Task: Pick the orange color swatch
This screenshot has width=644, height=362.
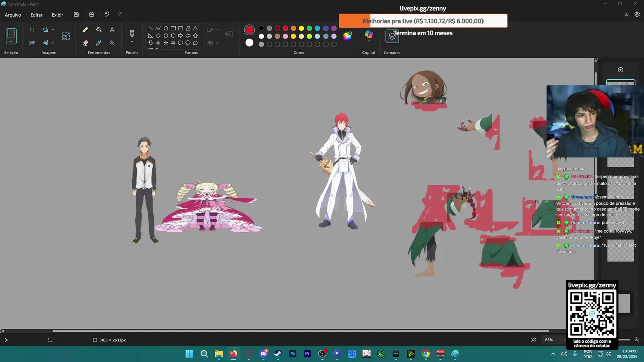Action: pyautogui.click(x=293, y=28)
